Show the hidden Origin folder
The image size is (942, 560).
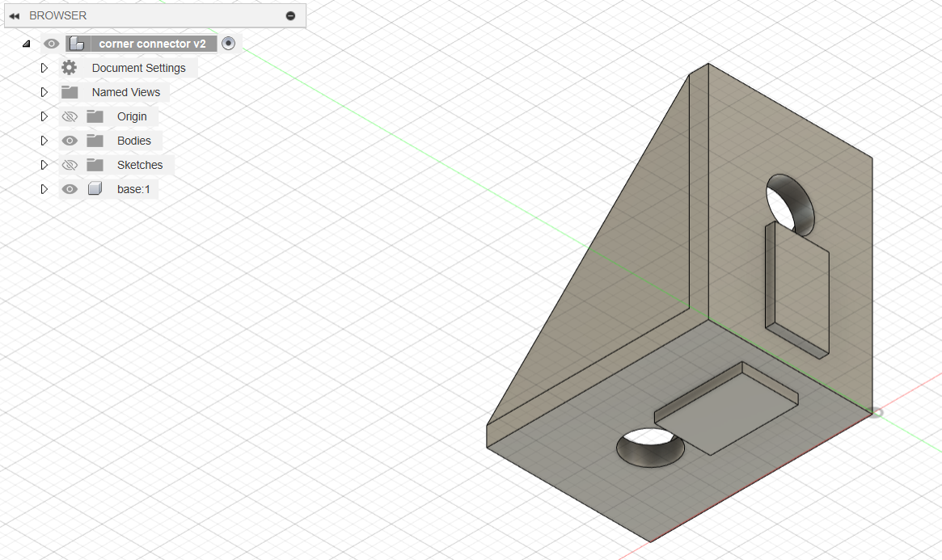point(70,116)
